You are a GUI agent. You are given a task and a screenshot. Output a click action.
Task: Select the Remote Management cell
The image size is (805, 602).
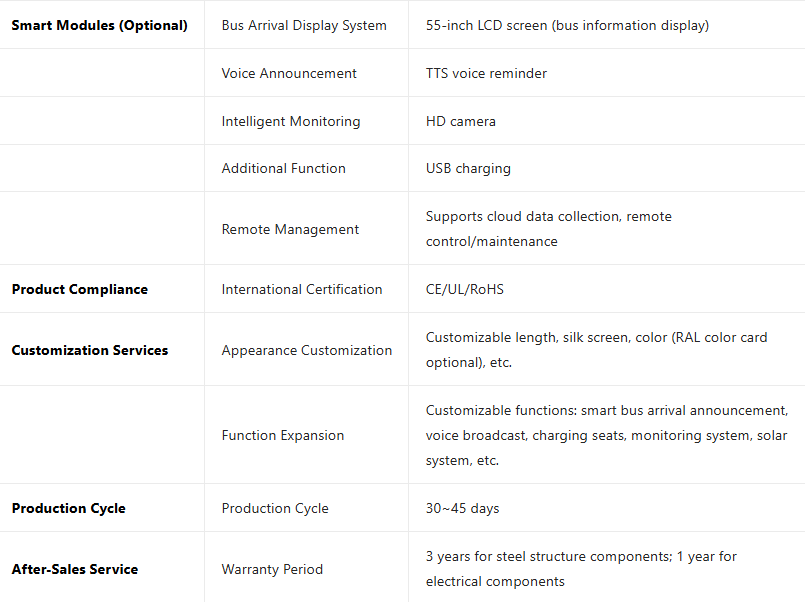pos(290,229)
